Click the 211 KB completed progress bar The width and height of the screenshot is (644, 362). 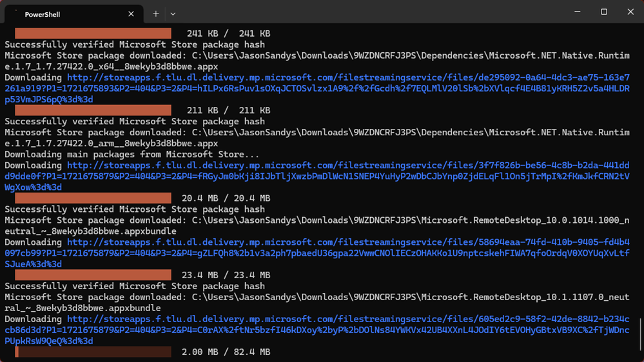coord(93,110)
